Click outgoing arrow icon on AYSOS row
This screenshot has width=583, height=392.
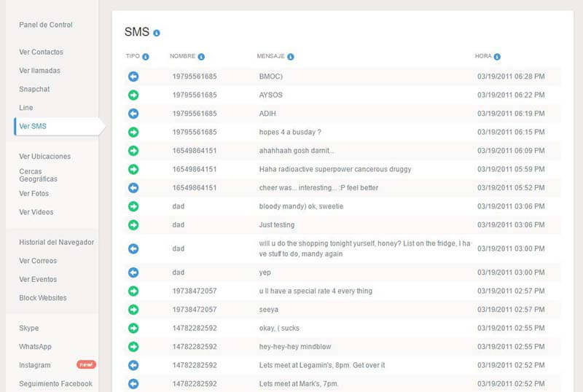click(x=133, y=95)
